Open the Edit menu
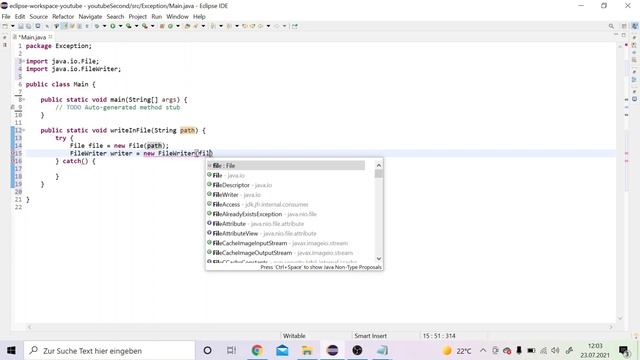This screenshot has width=640, height=360. [20, 17]
